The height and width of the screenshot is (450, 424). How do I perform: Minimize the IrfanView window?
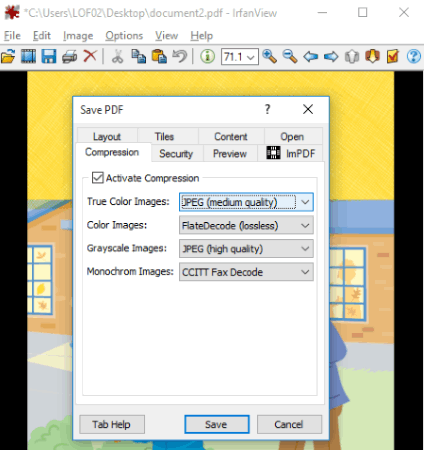coord(322,13)
